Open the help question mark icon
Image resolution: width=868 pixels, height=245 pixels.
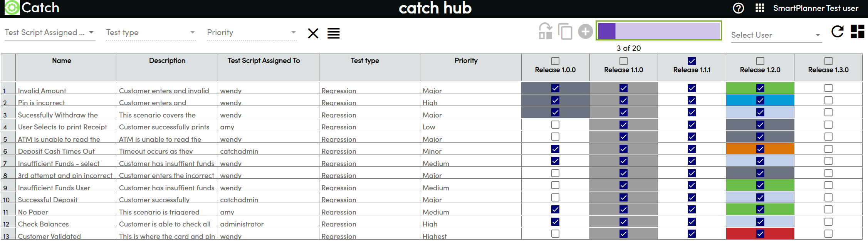(x=738, y=8)
